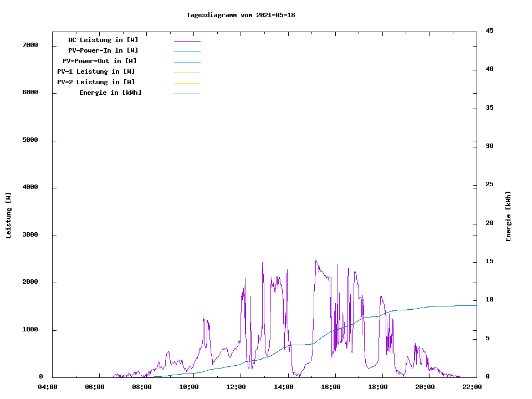
Task: Click the Energie in [kWh] legend label
Action: [110, 93]
